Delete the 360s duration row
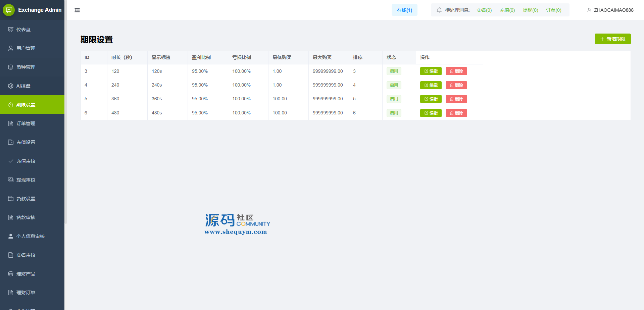 [x=456, y=99]
